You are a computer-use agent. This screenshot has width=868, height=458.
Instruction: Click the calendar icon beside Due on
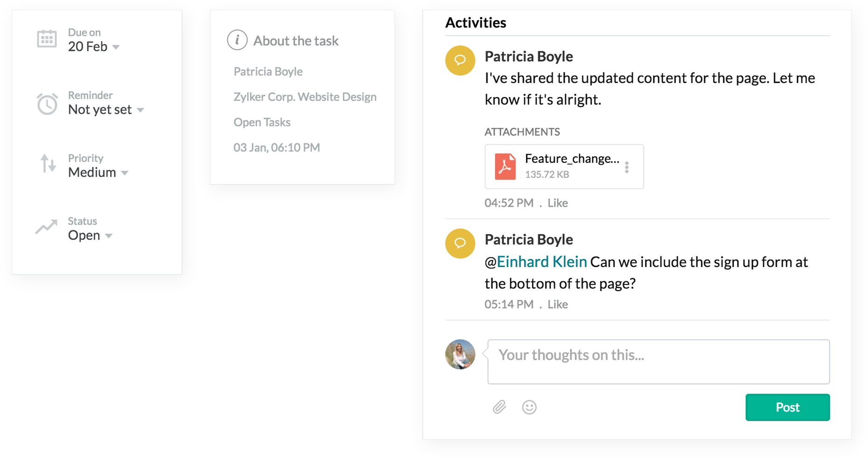point(47,39)
